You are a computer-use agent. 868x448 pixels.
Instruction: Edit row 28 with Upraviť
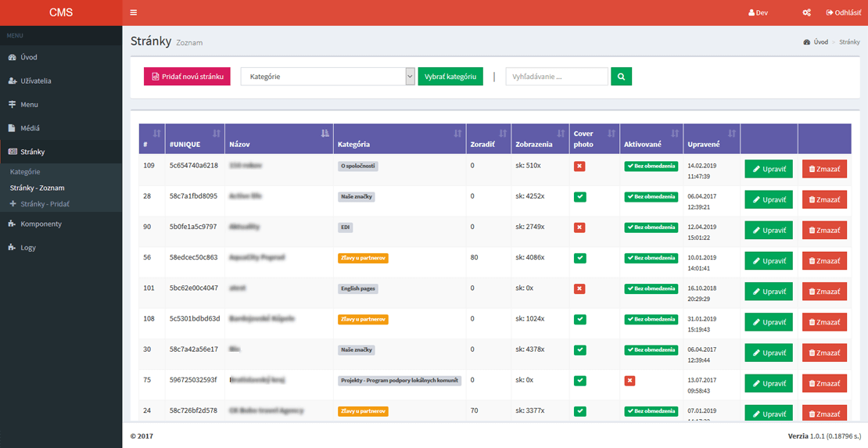coord(769,199)
